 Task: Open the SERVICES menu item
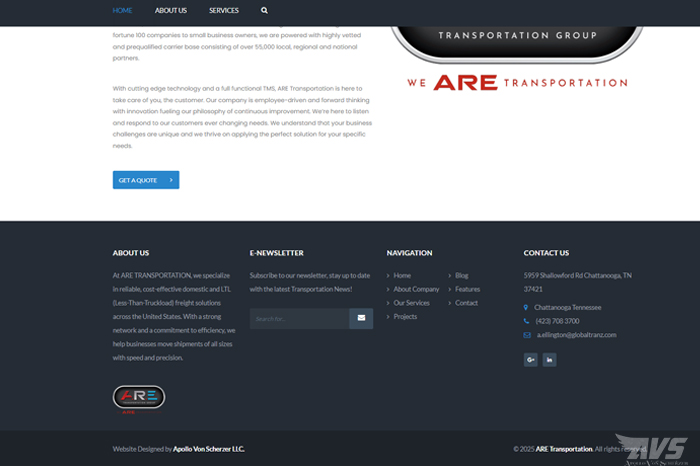(x=224, y=10)
